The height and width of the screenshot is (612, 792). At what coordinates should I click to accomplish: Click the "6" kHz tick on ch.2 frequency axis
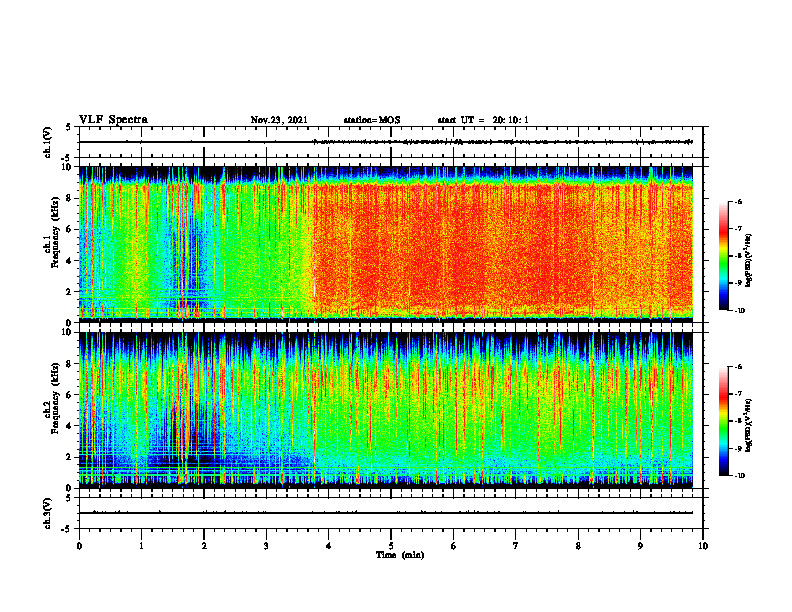[x=69, y=395]
